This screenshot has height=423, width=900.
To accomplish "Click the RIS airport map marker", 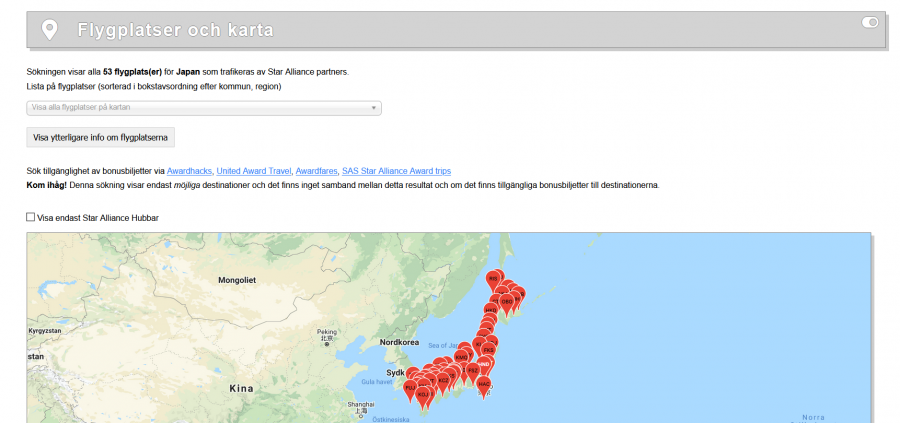I will tap(492, 278).
